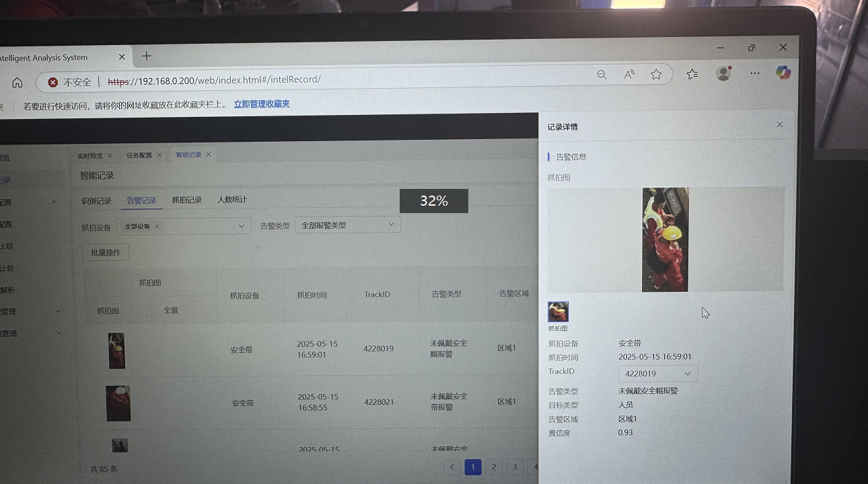The height and width of the screenshot is (484, 868).
Task: Click the browser home icon
Action: click(x=17, y=82)
